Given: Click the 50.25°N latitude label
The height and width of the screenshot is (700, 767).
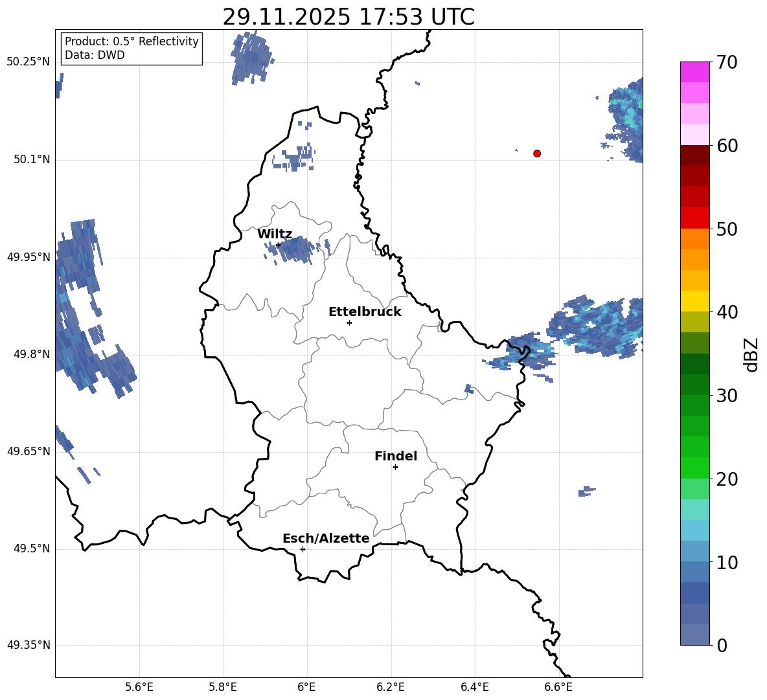Looking at the screenshot, I should pyautogui.click(x=29, y=62).
